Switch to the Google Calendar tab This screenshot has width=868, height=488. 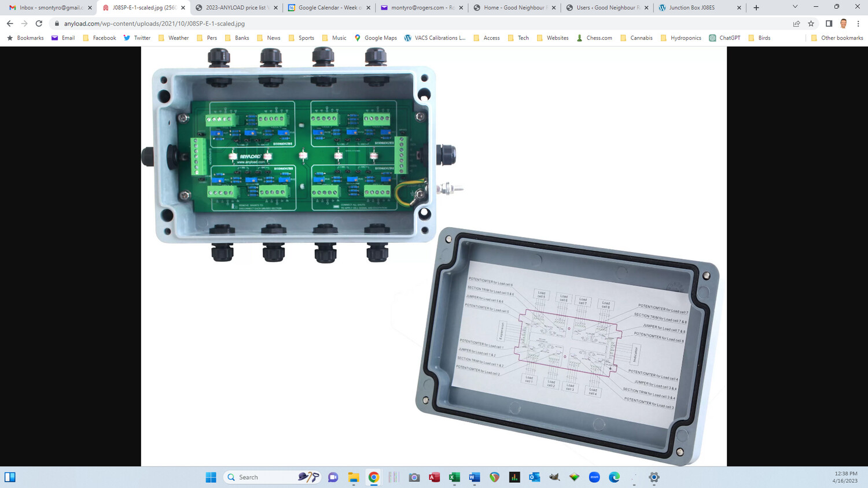[x=329, y=8]
